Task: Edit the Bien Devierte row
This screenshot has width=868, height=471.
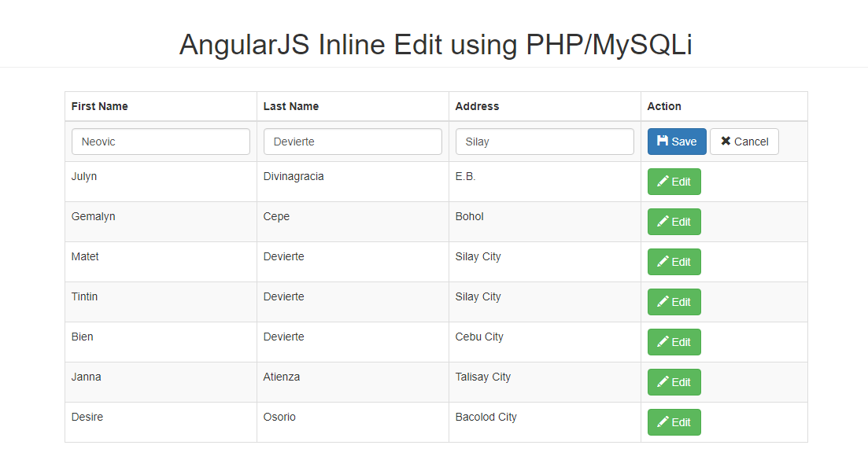Action: point(674,342)
